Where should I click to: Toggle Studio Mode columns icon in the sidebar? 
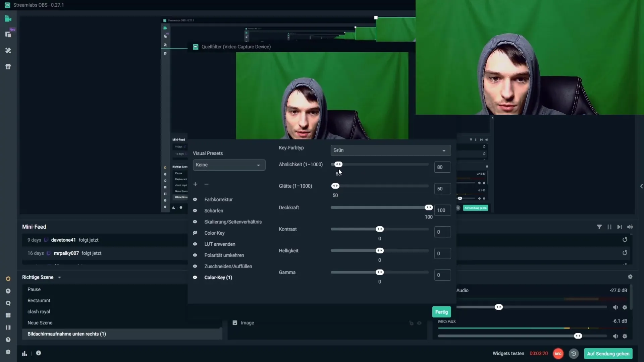(x=8, y=327)
